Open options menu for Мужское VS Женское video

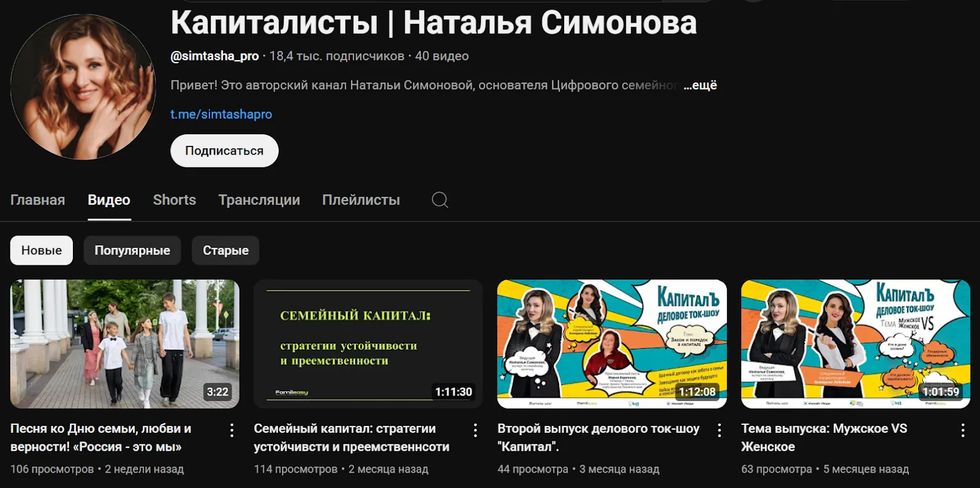click(963, 430)
